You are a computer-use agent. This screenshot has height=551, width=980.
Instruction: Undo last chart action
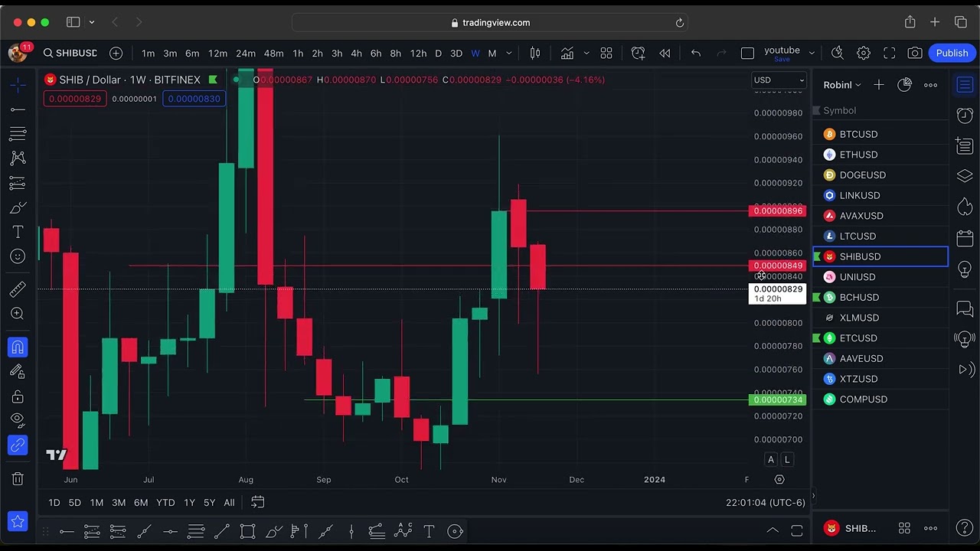click(x=696, y=53)
